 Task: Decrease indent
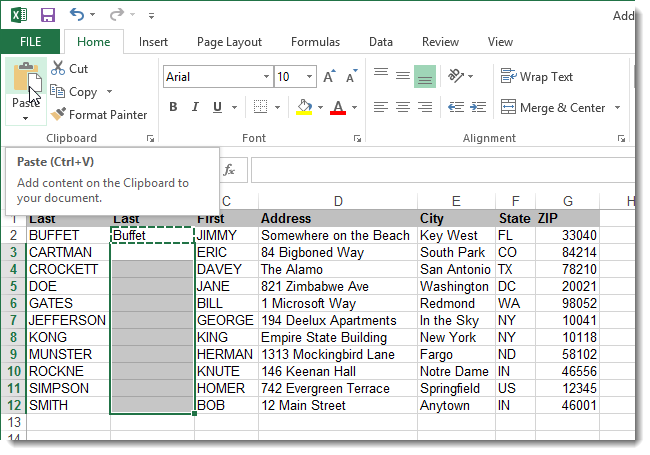click(x=456, y=107)
